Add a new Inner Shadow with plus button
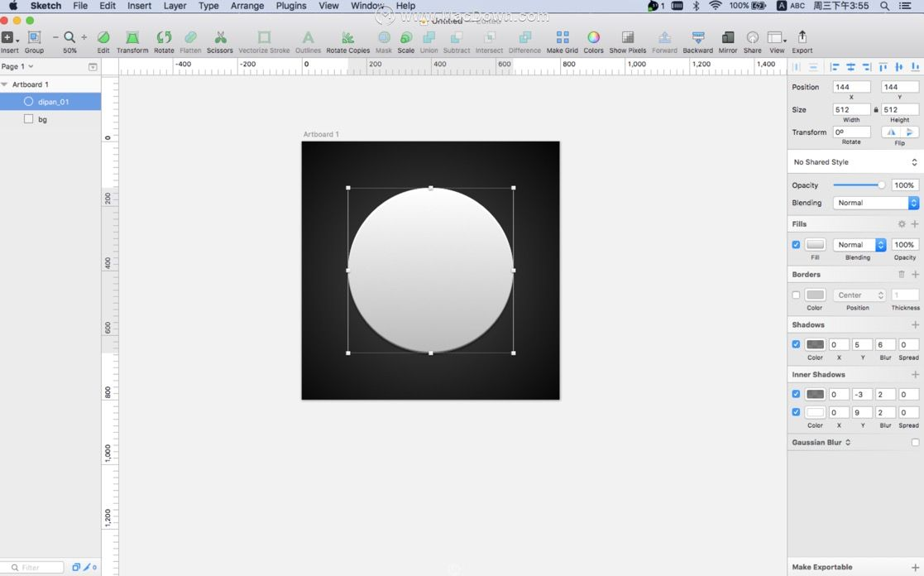924x576 pixels. [915, 374]
